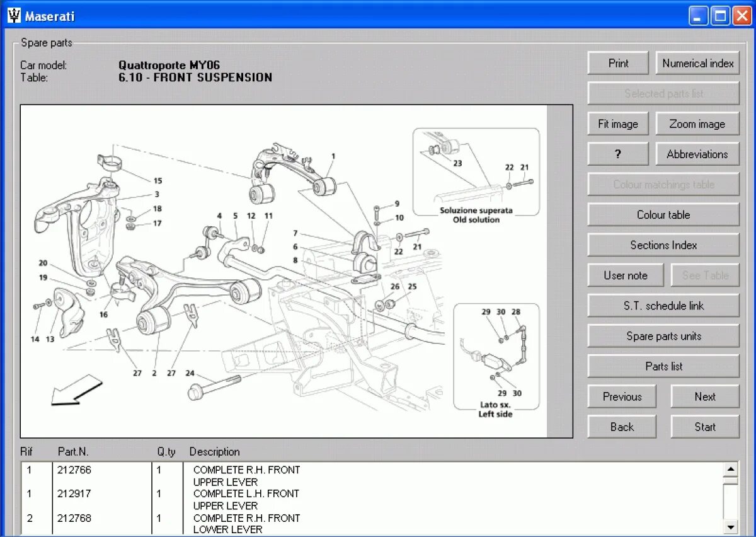Click the parts list scrollbar thumb
756x537 pixels.
[730, 482]
